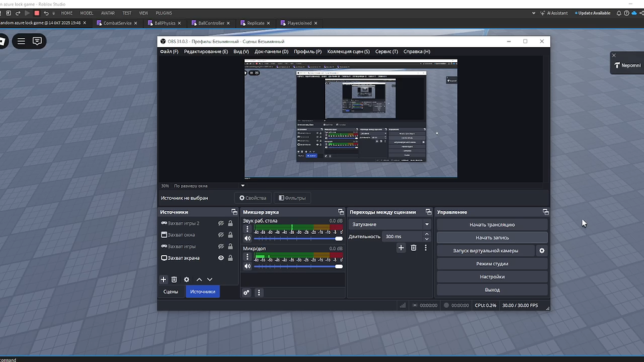
Task: Open the Профиль (P) menu
Action: click(x=308, y=52)
